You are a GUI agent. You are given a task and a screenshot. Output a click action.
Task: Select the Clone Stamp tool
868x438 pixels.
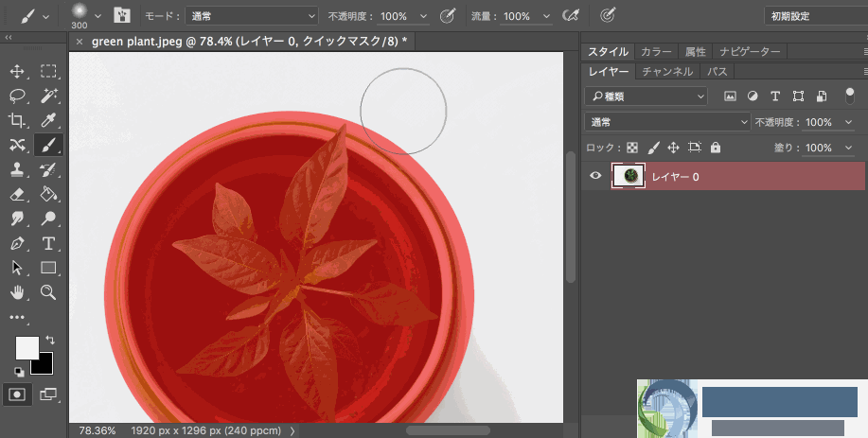pos(17,169)
